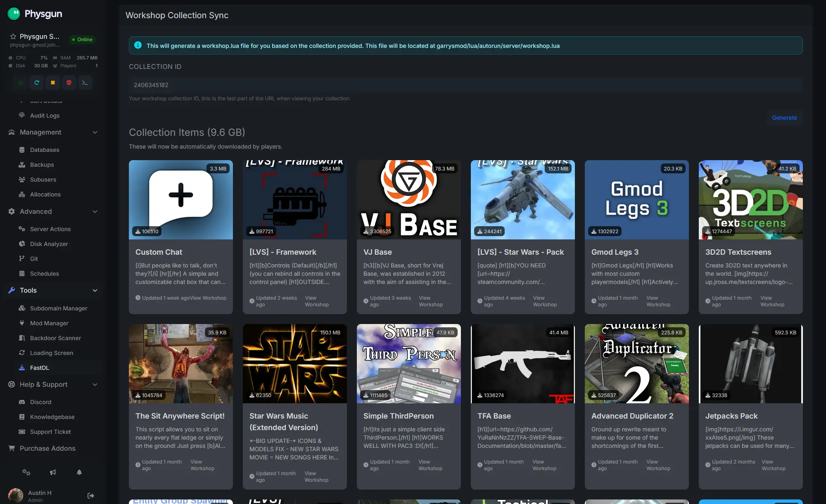Viewport: 826px width, 504px height.
Task: Click the green Online status badge
Action: (x=82, y=40)
